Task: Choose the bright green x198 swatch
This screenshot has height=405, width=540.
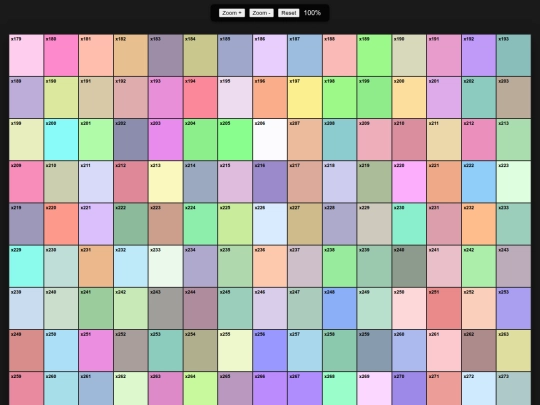Action: pyautogui.click(x=340, y=97)
